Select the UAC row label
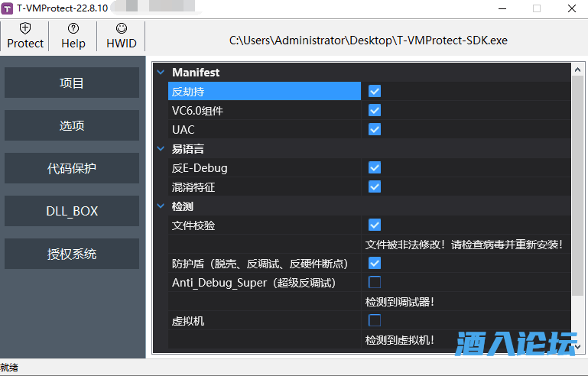Screen dimensions: 588x376 265,129
